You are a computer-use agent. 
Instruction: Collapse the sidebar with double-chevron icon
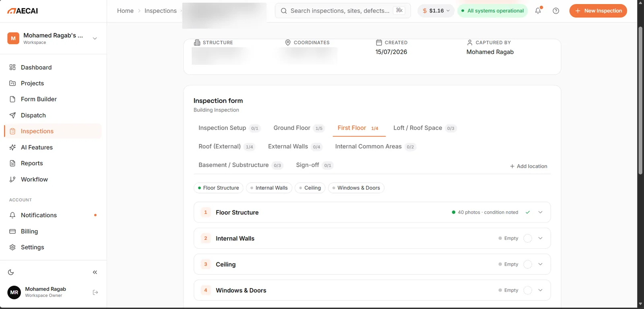click(95, 272)
